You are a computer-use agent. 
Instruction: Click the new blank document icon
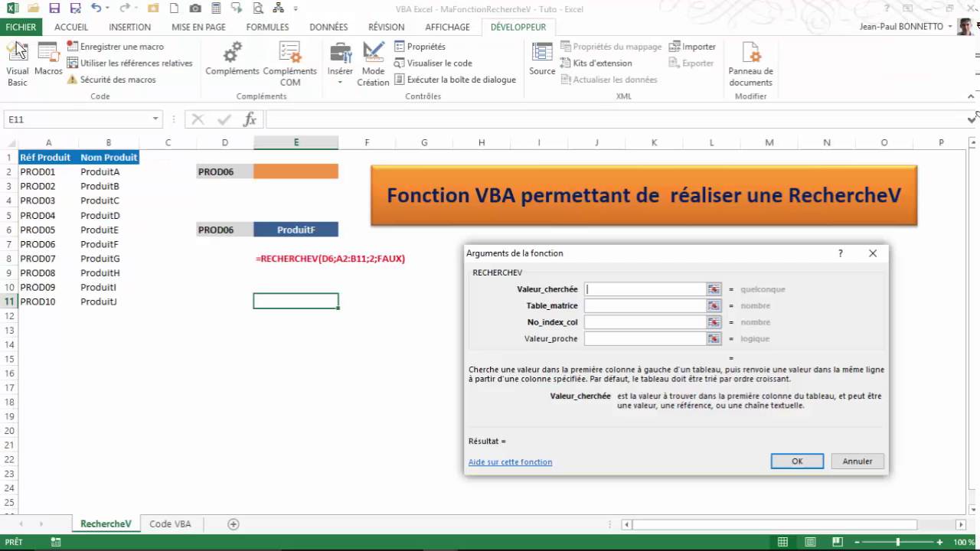tap(175, 9)
